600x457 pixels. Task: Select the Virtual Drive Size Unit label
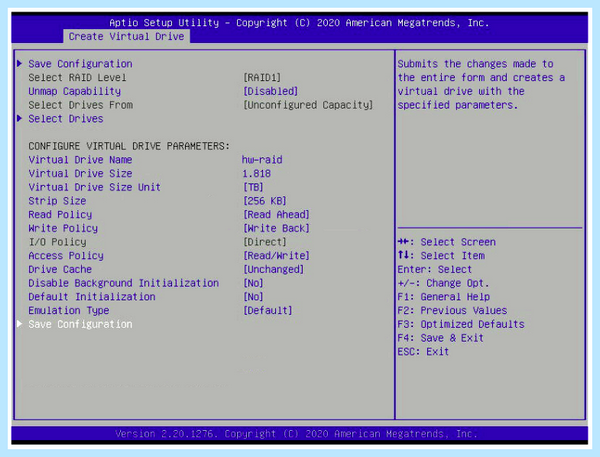point(95,187)
